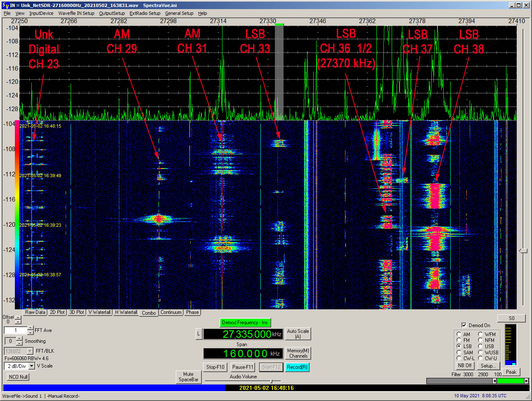Screen dimensions: 532x401
Task: Open the V Scale dB/Div dropdown
Action: pos(31,366)
